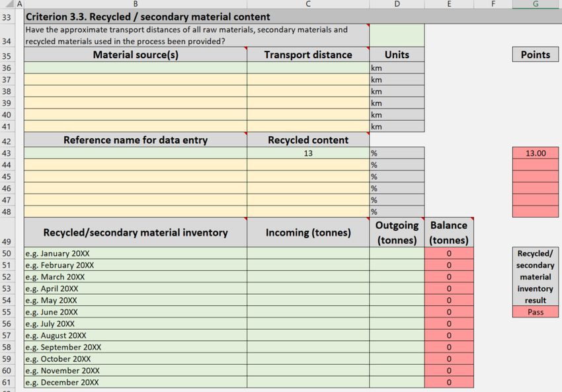The height and width of the screenshot is (392, 562).
Task: Select reference name cell in row 47
Action: (136, 200)
